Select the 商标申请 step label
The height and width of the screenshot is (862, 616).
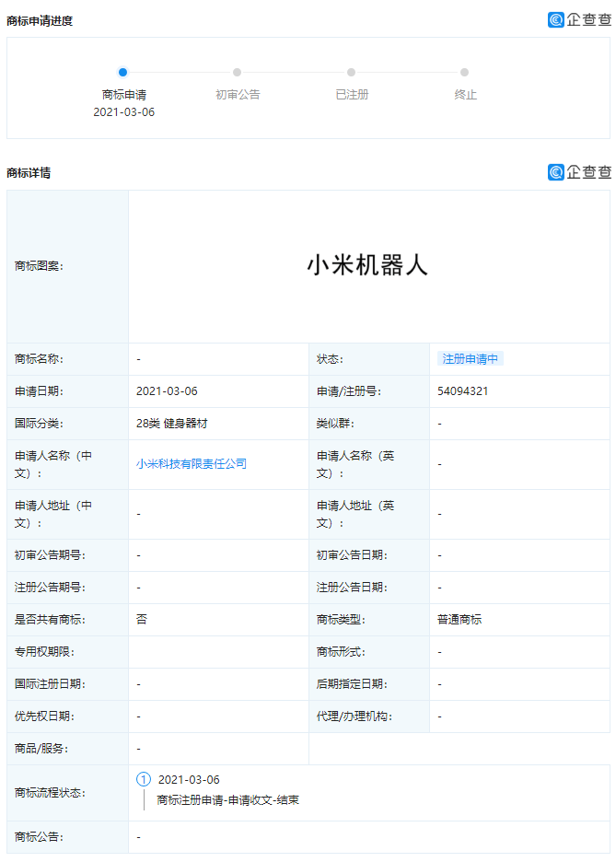coord(123,94)
